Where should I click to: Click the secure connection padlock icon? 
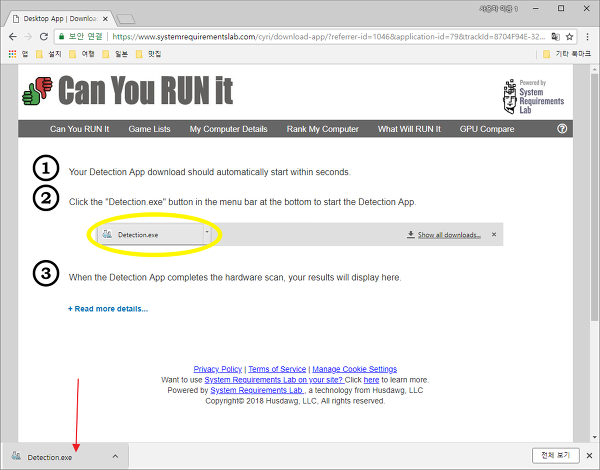(61, 37)
